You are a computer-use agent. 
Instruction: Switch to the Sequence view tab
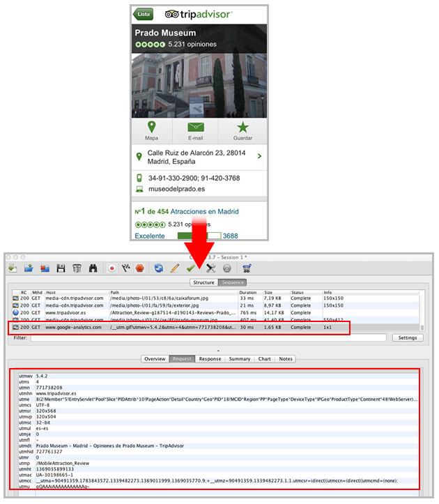233,282
